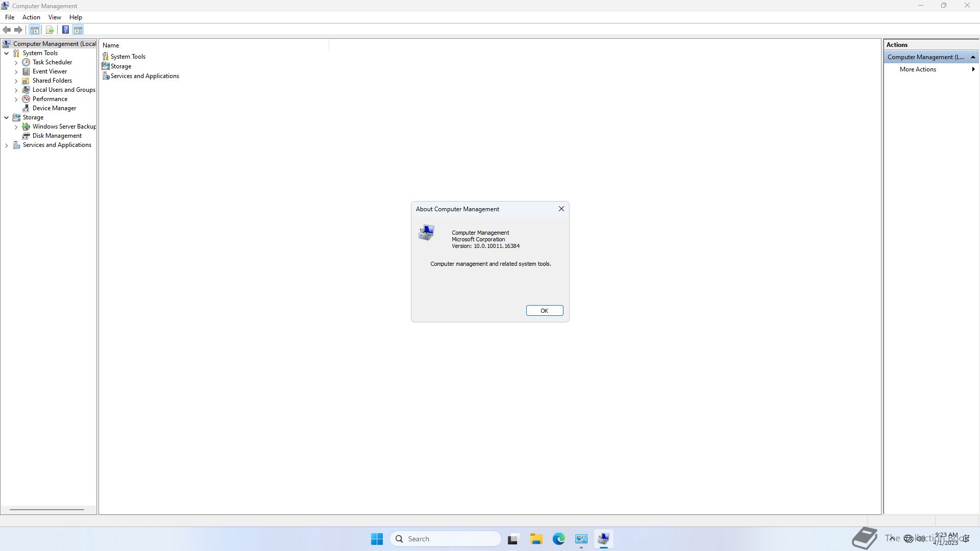
Task: Click Services and Applications icon in the list pane
Action: [x=106, y=76]
